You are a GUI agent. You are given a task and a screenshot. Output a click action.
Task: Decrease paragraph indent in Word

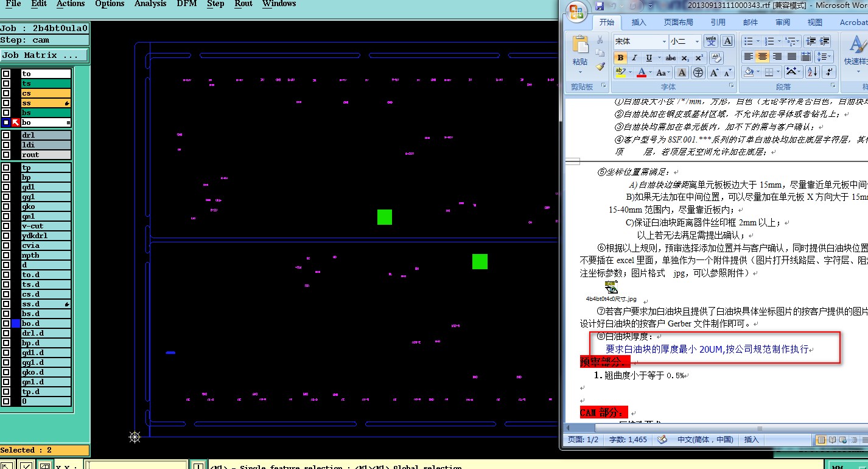[x=810, y=41]
